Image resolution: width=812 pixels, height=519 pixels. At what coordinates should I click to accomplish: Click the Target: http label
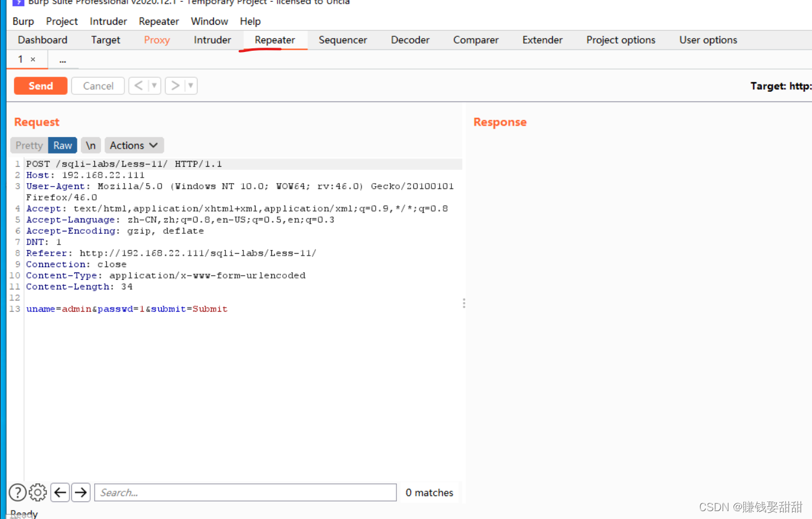(x=781, y=86)
